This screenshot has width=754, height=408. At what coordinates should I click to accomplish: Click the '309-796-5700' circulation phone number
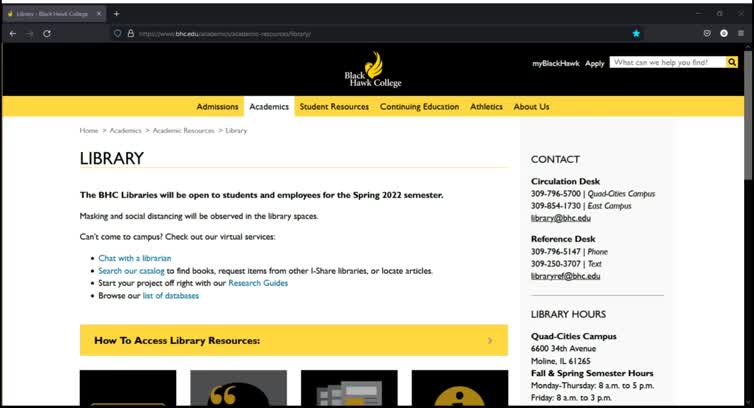tap(556, 193)
